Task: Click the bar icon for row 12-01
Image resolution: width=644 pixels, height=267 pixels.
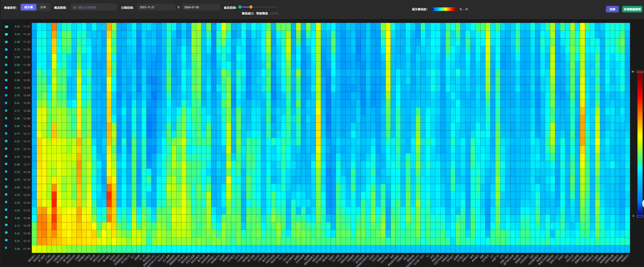Action: 6,72
